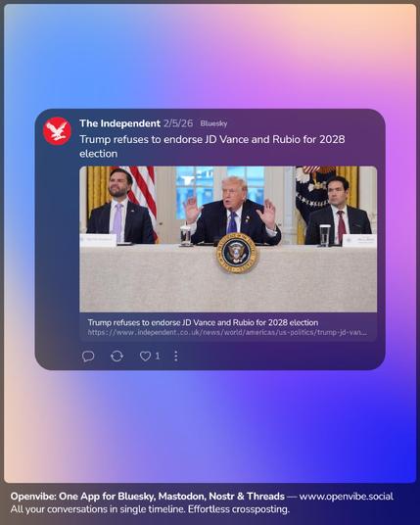Click The Independent account name
Viewport: 420px width, 525px height.
click(119, 123)
